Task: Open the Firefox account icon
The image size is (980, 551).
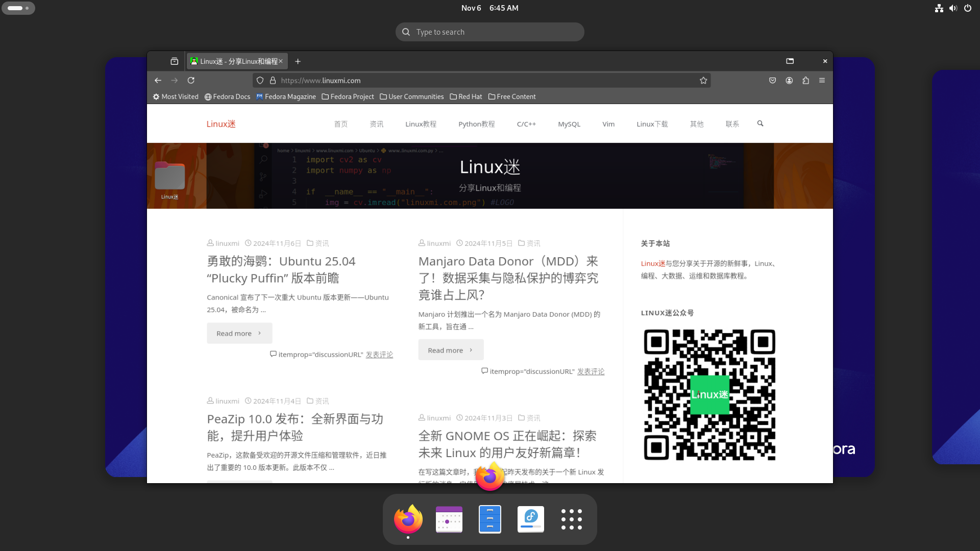Action: pos(789,81)
